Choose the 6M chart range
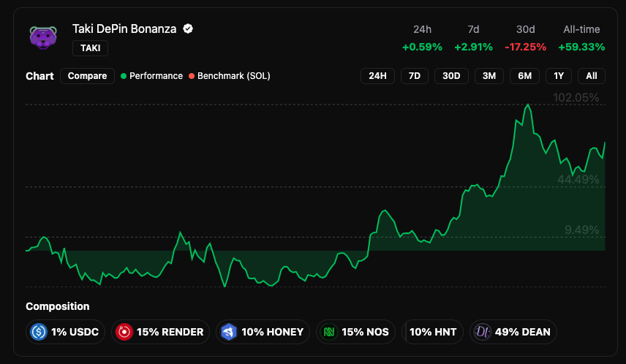This screenshot has width=626, height=364. (524, 76)
